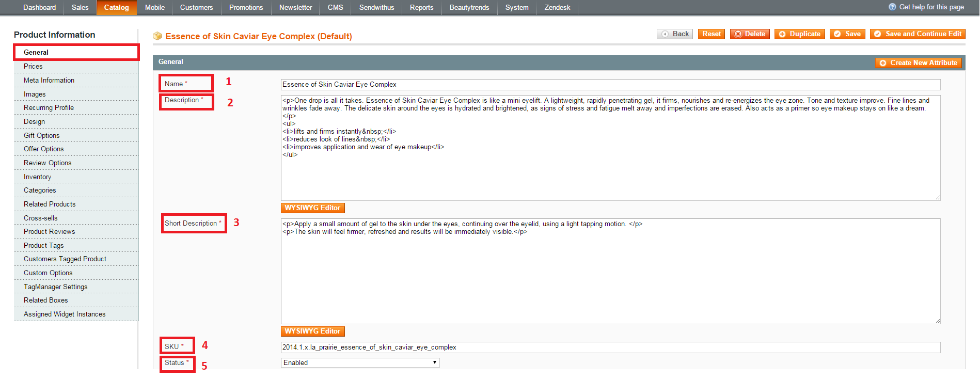Image resolution: width=980 pixels, height=380 pixels.
Task: Click inside the Short Description textarea
Action: [x=610, y=271]
